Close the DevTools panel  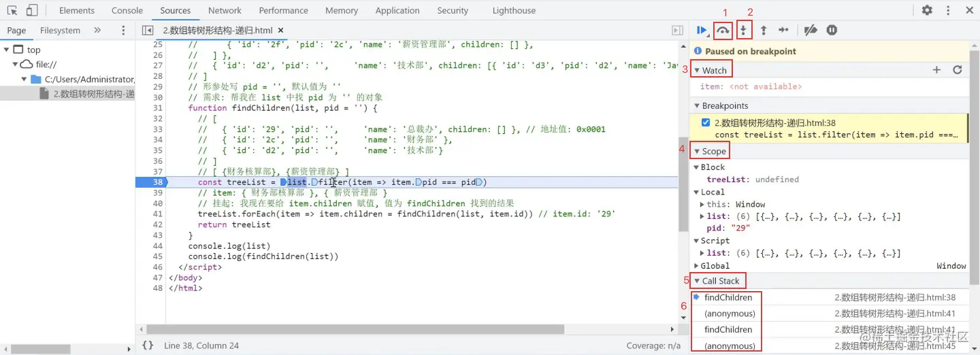(969, 10)
